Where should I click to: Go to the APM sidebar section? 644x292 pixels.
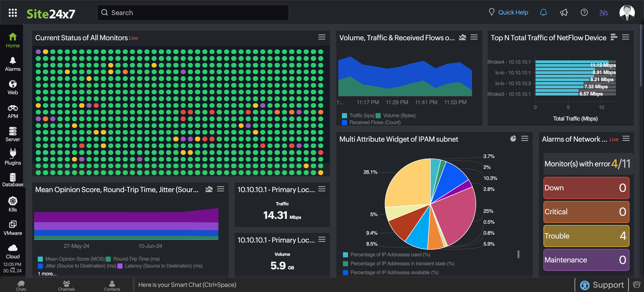point(13,112)
